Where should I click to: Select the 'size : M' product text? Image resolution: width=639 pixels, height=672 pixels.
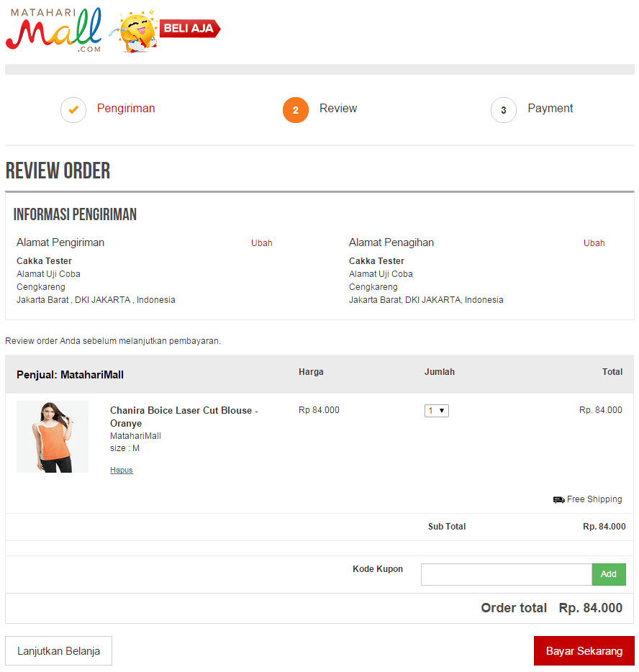[124, 448]
